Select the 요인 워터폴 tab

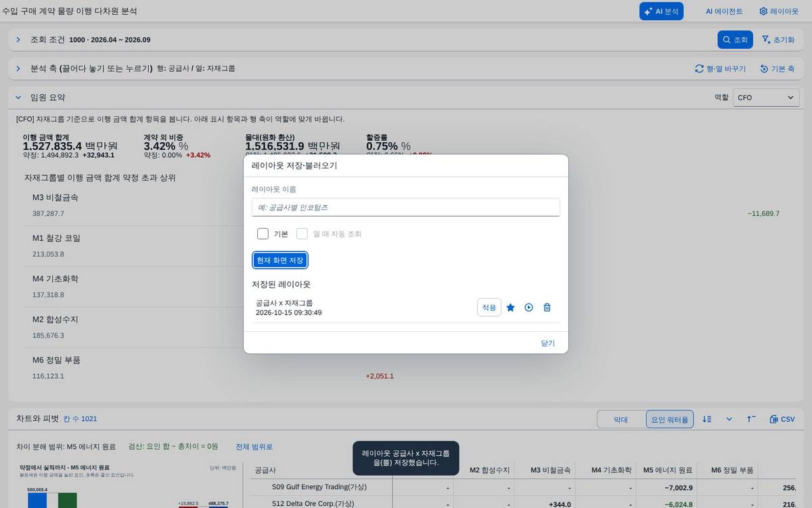tap(669, 419)
